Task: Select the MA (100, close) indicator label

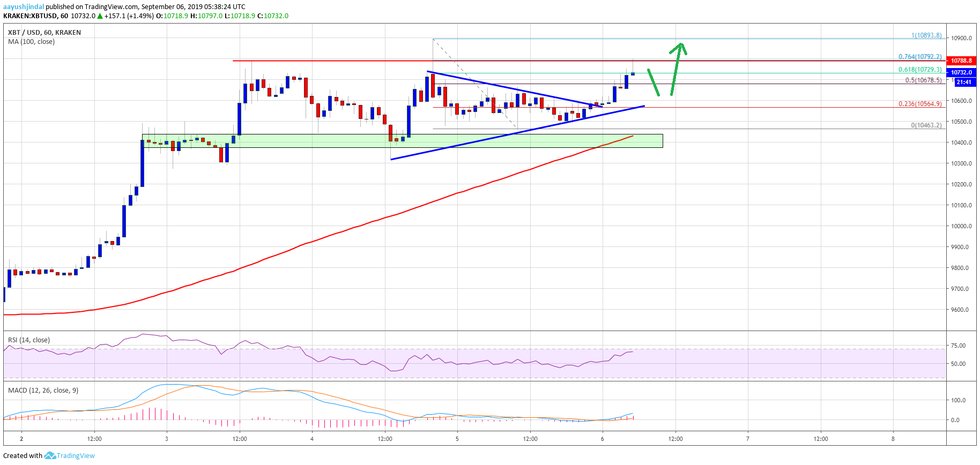Action: [31, 42]
